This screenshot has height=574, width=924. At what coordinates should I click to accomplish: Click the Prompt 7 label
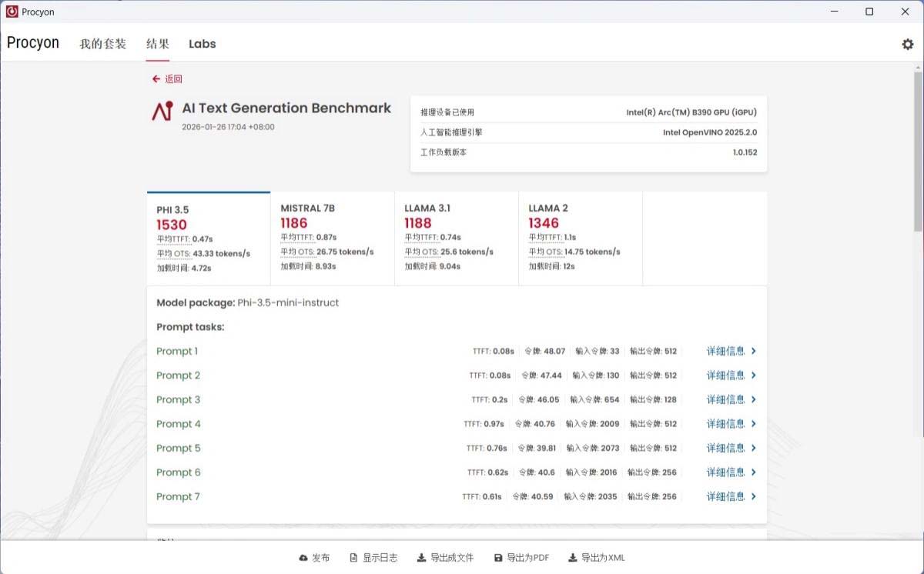point(178,496)
